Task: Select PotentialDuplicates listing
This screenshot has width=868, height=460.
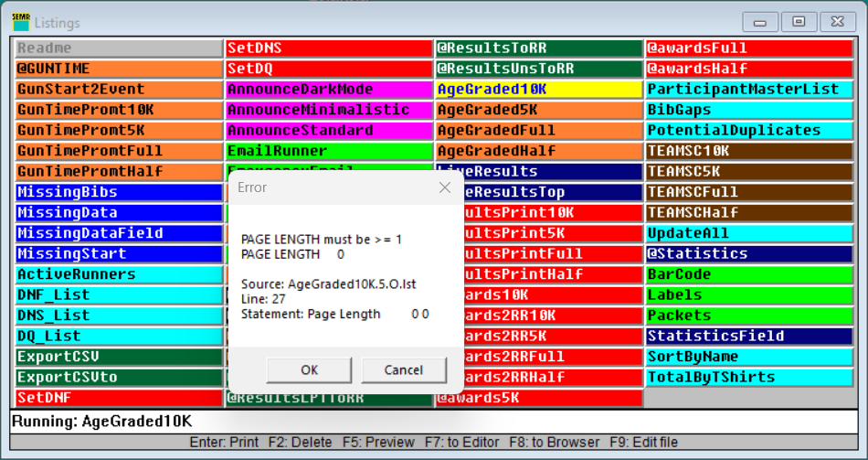Action: (749, 130)
